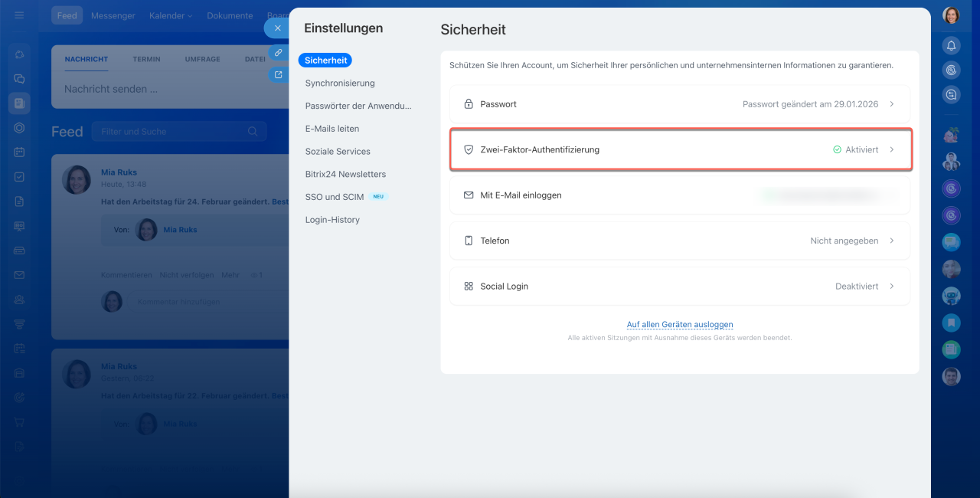
Task: Open Login-History settings section
Action: pos(332,220)
